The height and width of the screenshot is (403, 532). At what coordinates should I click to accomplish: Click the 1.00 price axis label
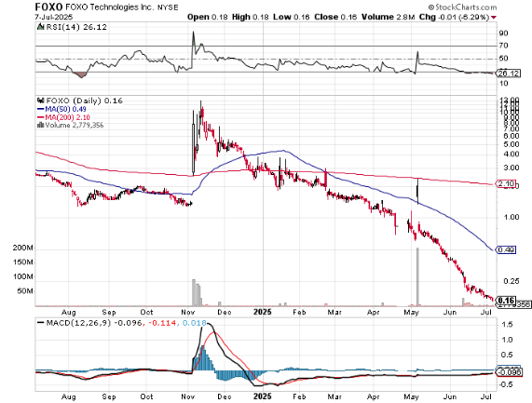click(512, 217)
